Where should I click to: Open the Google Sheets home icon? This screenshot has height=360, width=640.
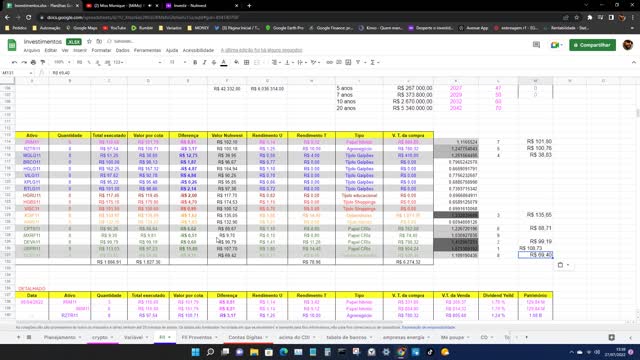point(12,45)
